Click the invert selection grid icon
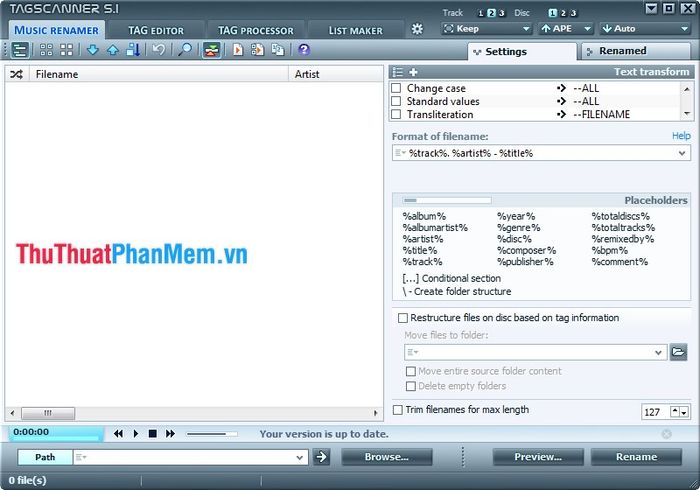The width and height of the screenshot is (700, 490). [67, 50]
